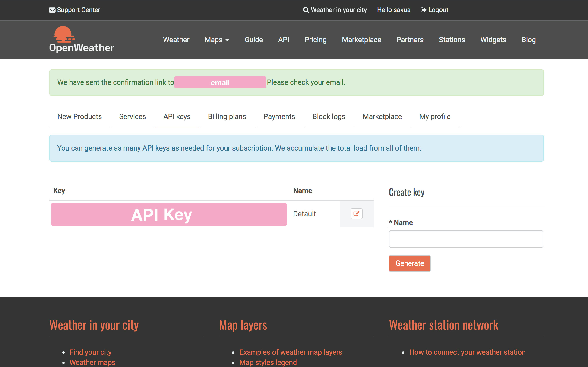This screenshot has width=588, height=367.
Task: Open the My profile tab
Action: 435,116
